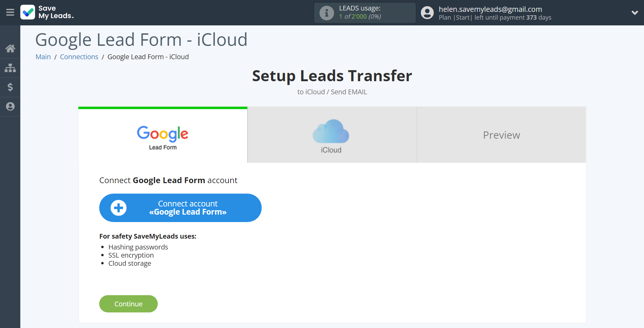644x328 pixels.
Task: Click 'Connect Google Lead Form account' label
Action: click(x=168, y=180)
